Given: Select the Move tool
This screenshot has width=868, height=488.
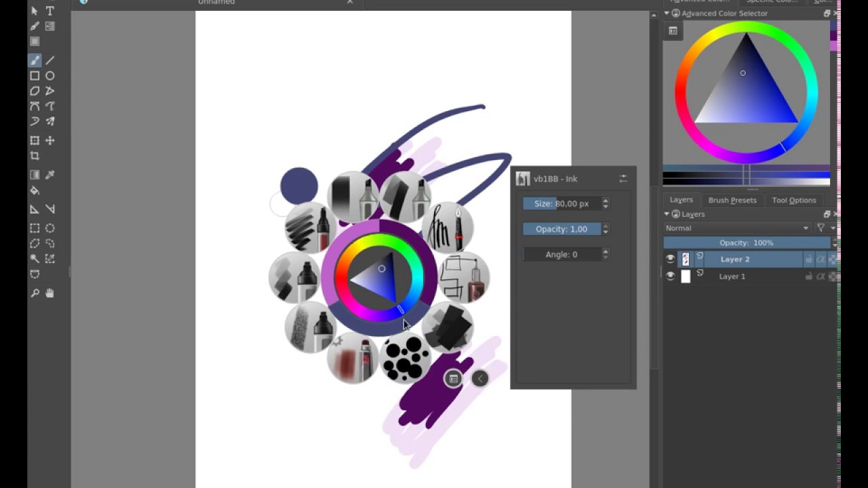Looking at the screenshot, I should click(x=50, y=140).
